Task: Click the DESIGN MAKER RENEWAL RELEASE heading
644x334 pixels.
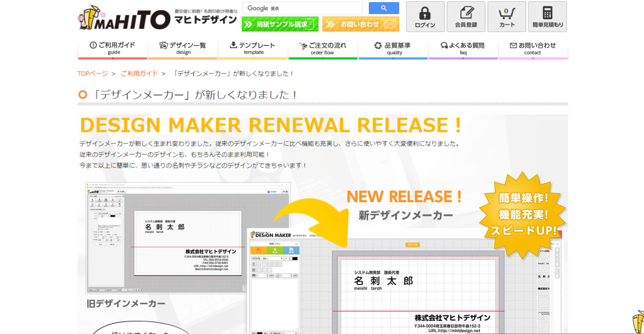Action: (x=271, y=125)
